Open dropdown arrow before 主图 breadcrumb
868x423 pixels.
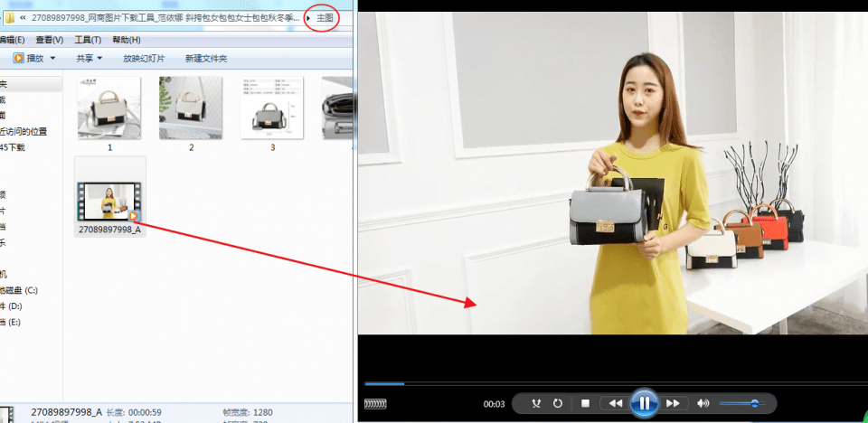308,18
